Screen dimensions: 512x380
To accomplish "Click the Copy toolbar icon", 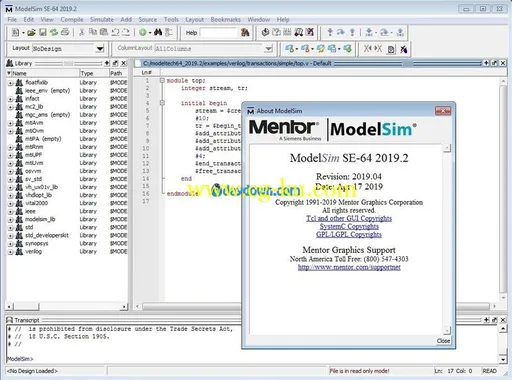I will (x=93, y=32).
